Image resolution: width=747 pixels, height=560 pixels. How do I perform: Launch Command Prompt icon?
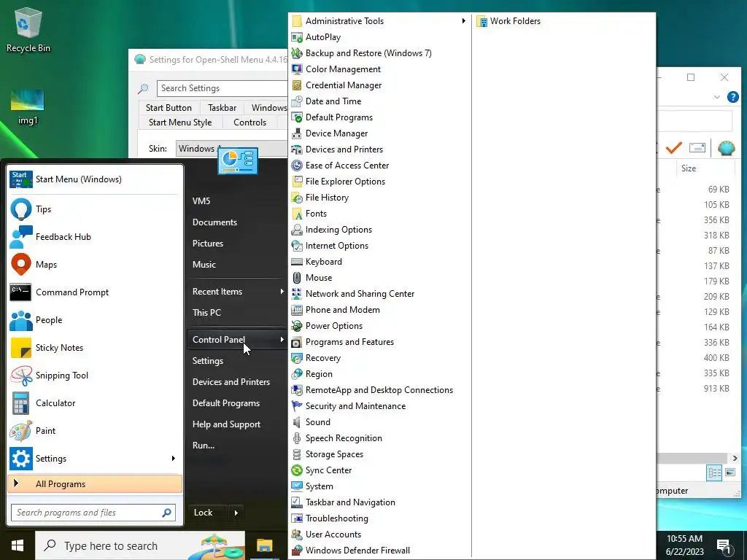(21, 292)
